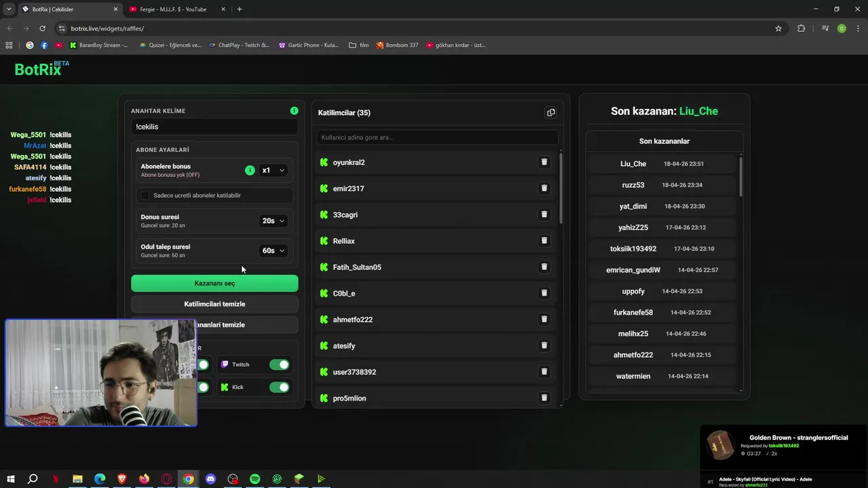This screenshot has height=488, width=868.
Task: Delete Fatih_Sultan05 entry trash icon
Action: pos(544,267)
